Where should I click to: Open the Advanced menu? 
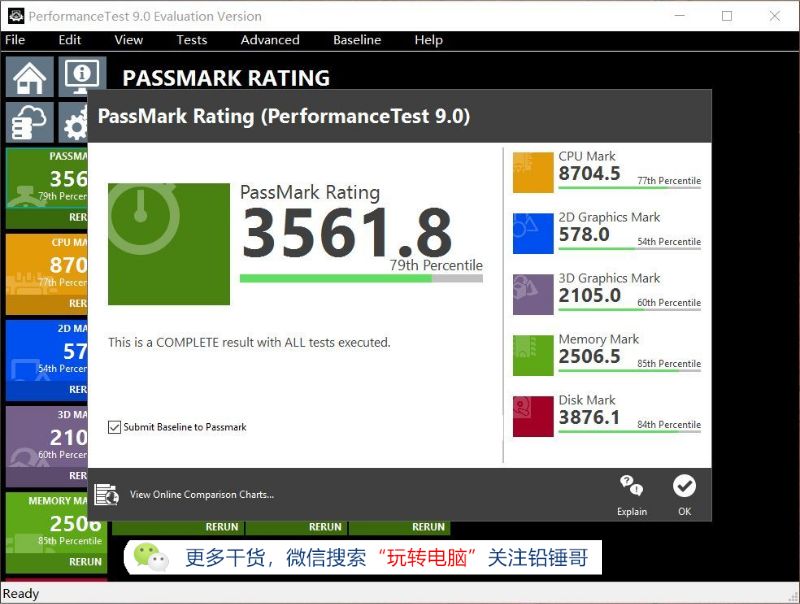pos(270,40)
